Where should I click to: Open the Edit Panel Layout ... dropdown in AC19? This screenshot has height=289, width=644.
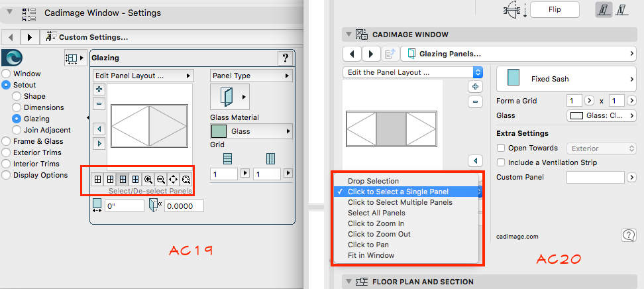point(142,76)
